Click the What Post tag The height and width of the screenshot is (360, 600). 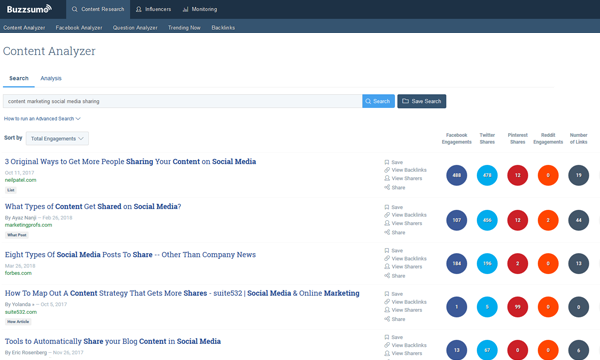17,235
